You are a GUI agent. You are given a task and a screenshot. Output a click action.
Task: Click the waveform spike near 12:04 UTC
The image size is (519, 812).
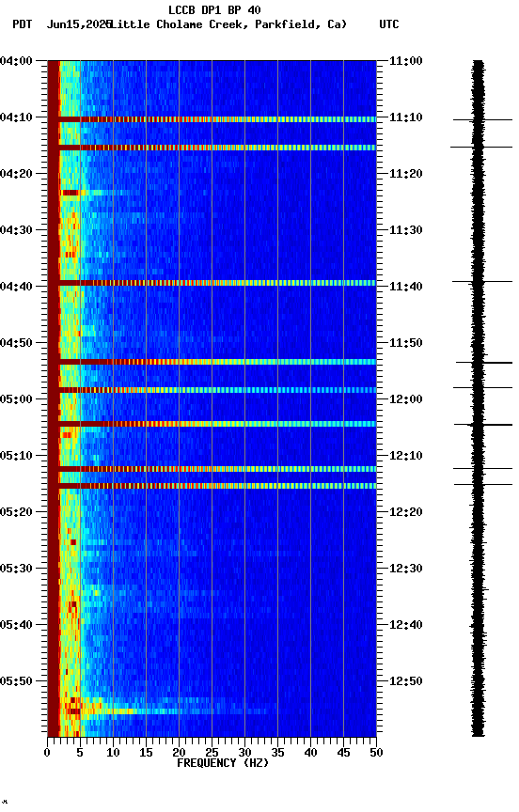(x=483, y=425)
